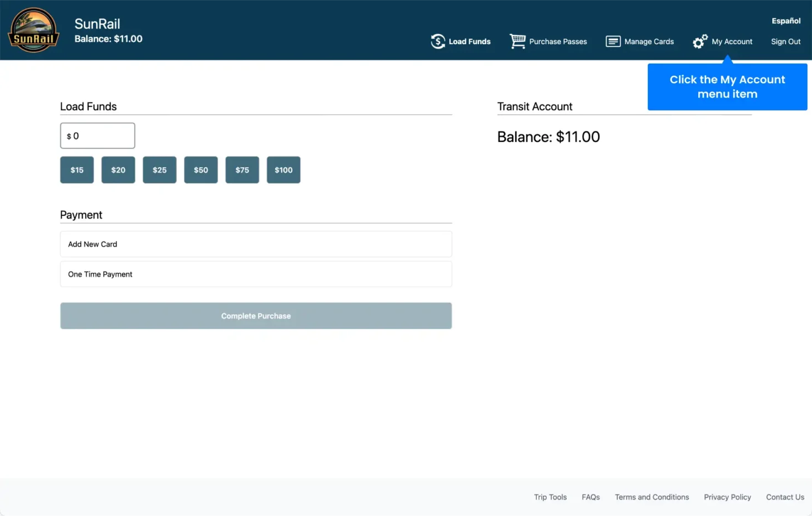Screen dimensions: 812x516
Task: Click the SunRail logo
Action: tap(33, 30)
